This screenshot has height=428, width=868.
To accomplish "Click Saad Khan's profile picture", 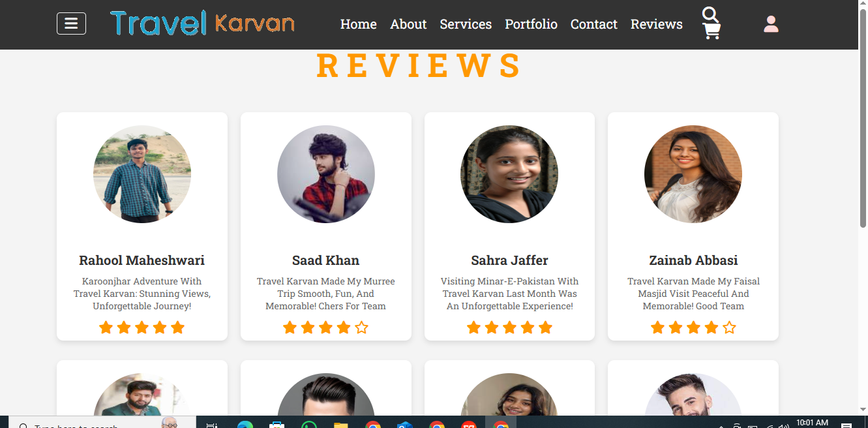I will point(326,174).
